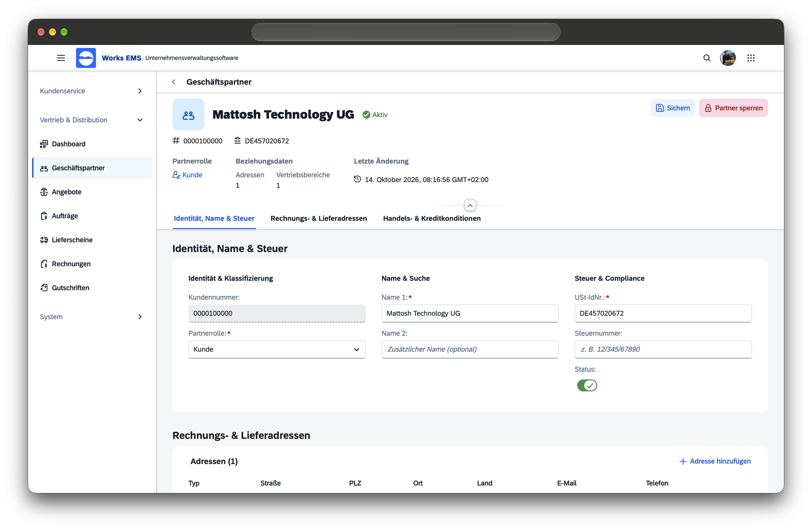Click the Name 1 input field

tap(470, 313)
